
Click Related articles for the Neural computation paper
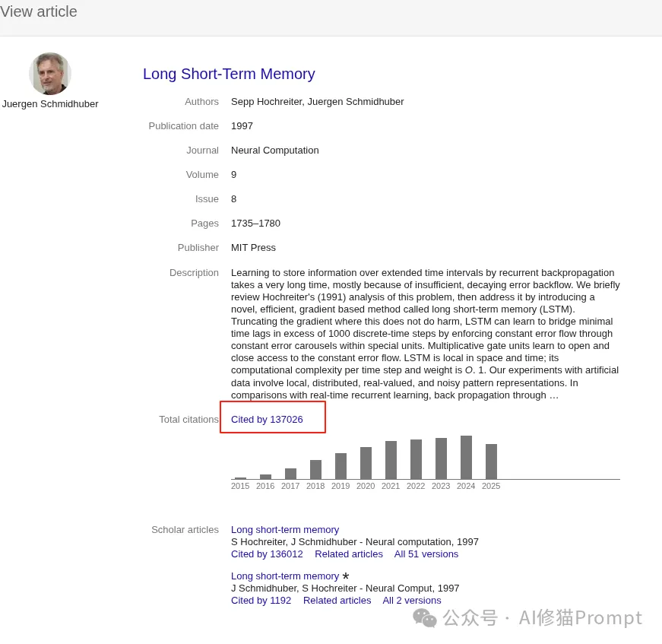[349, 554]
